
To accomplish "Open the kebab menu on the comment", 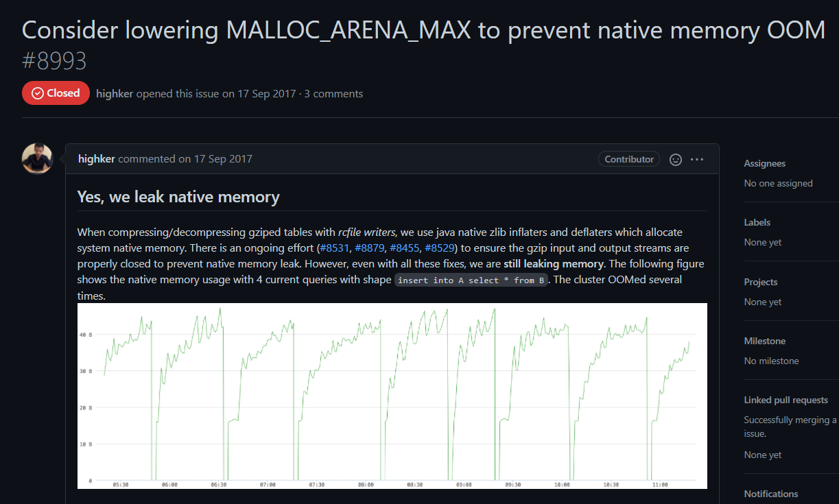I will click(697, 159).
